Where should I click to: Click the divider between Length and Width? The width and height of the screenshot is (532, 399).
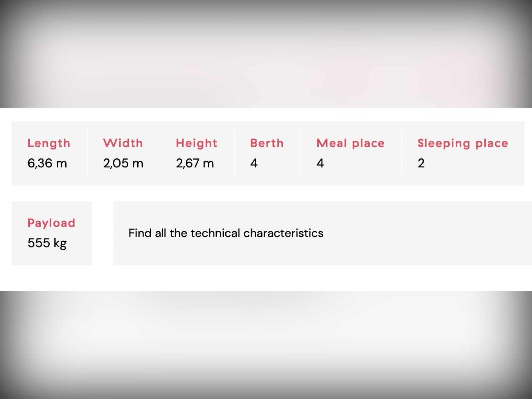tap(87, 153)
